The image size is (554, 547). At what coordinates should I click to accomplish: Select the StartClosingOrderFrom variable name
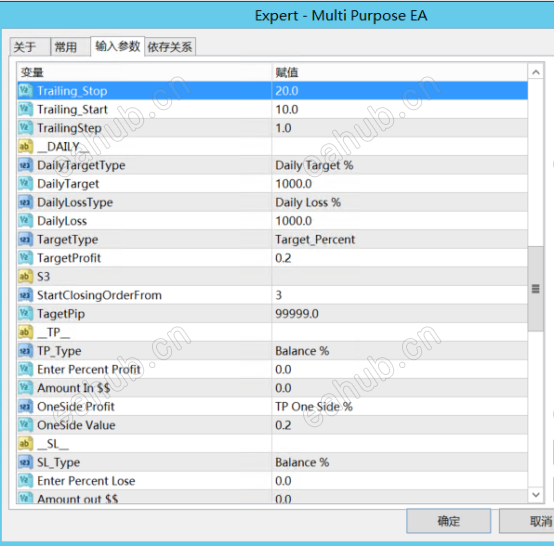(x=99, y=295)
